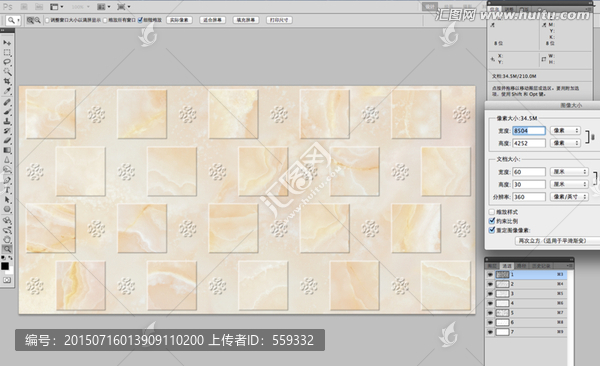Select the Hand tool

7,240
